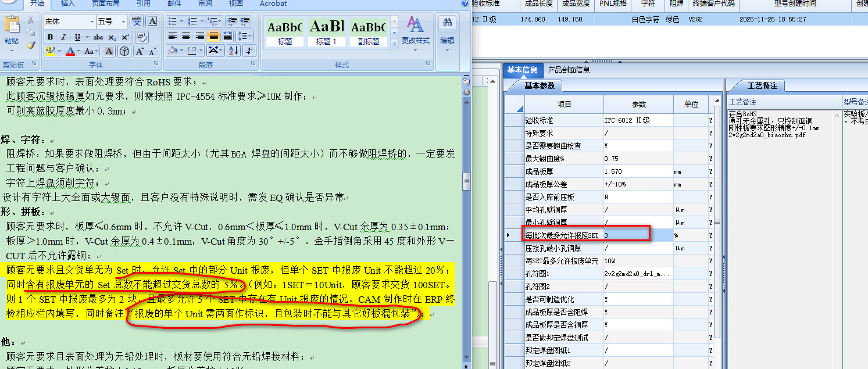Open the 审阅 ribbon tab
The height and width of the screenshot is (369, 868).
click(x=205, y=3)
